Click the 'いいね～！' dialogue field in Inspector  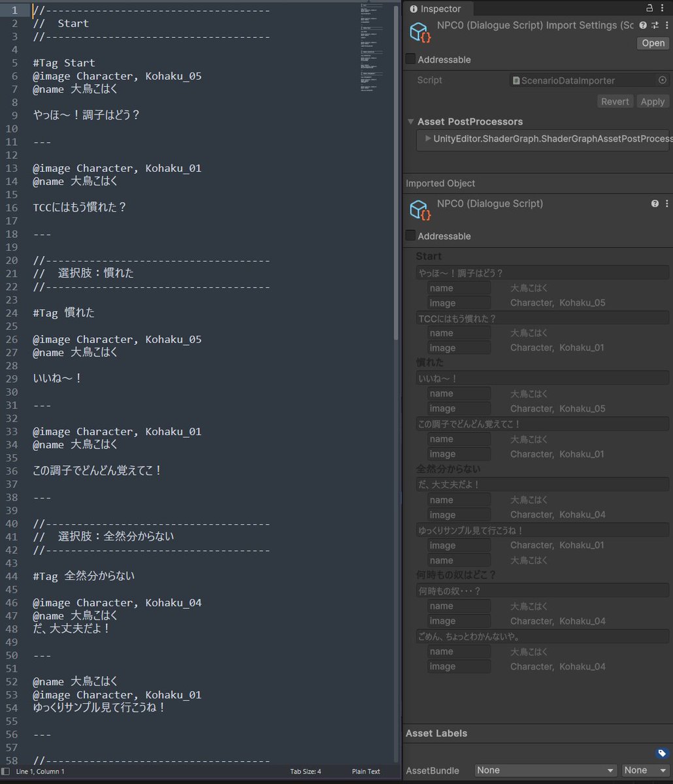pos(542,378)
